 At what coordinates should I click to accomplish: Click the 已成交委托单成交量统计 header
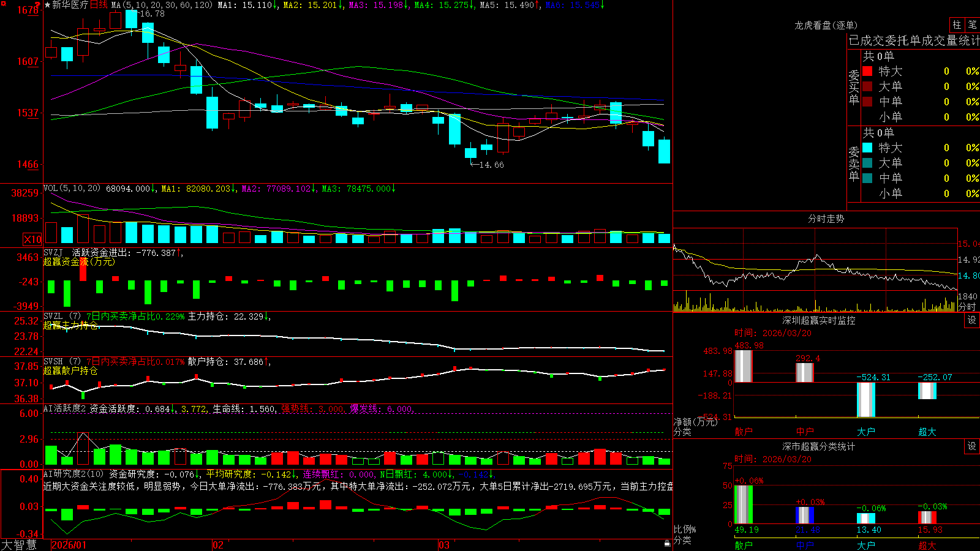(914, 40)
